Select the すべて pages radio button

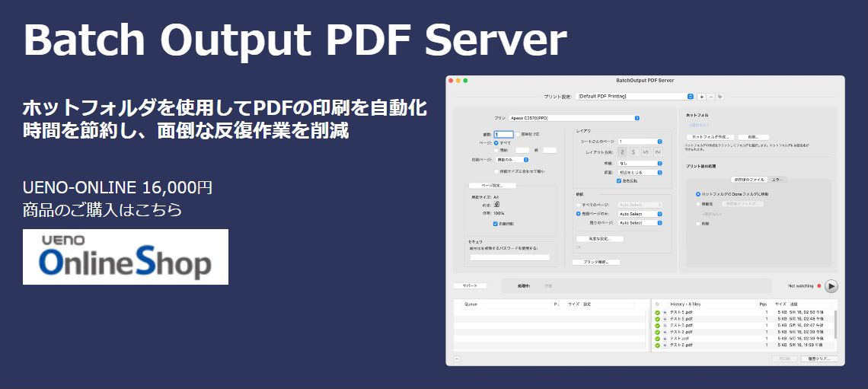point(496,143)
